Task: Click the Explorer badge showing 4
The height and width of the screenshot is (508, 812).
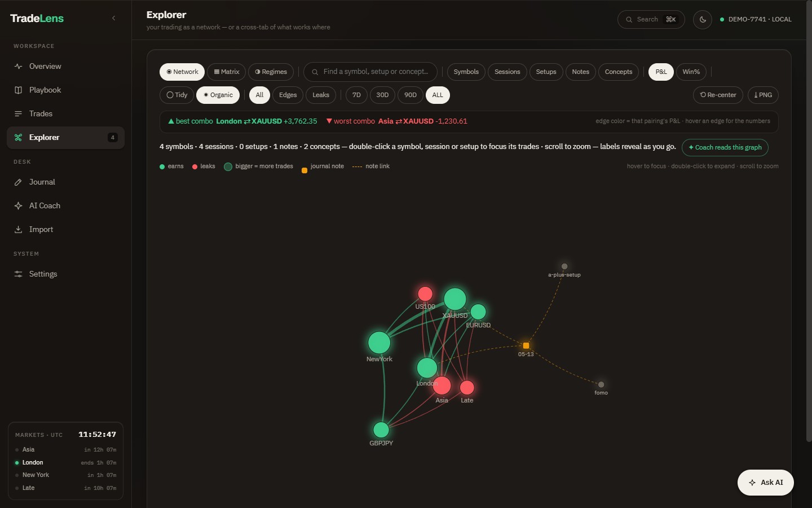Action: [x=113, y=137]
